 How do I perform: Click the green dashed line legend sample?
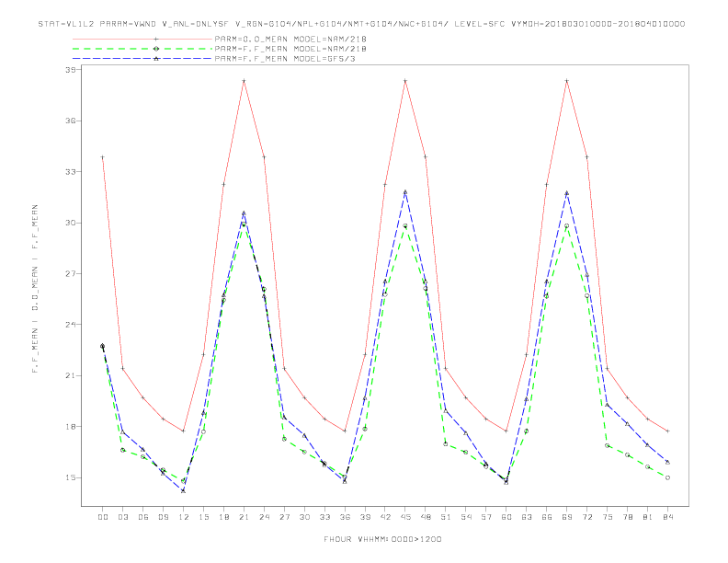coord(142,49)
